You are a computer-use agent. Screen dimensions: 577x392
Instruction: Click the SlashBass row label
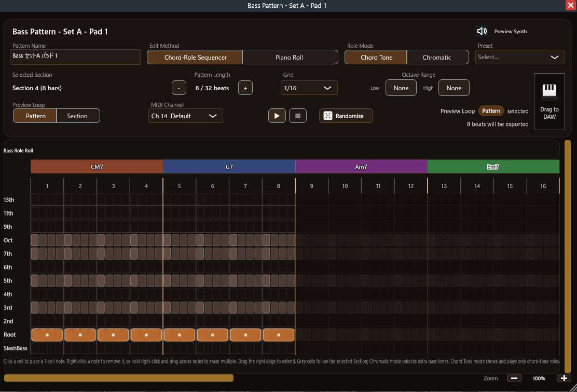click(16, 348)
